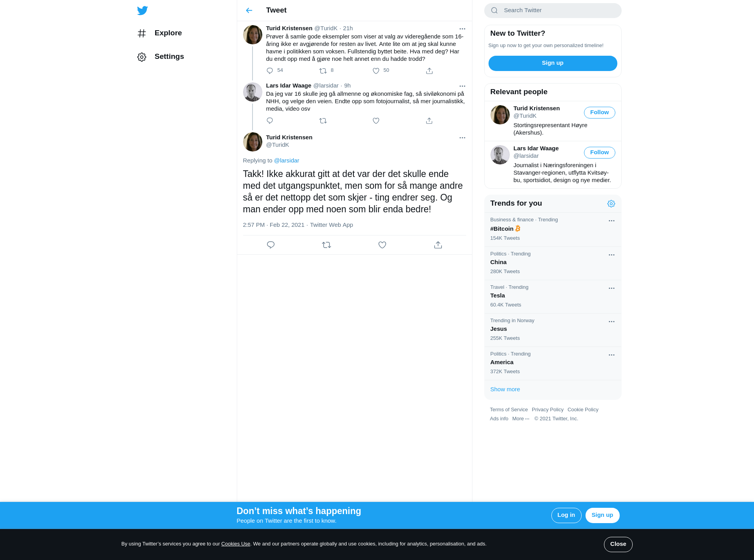Open more options for Lars Idar Waage's tweet
The image size is (754, 560).
point(462,86)
